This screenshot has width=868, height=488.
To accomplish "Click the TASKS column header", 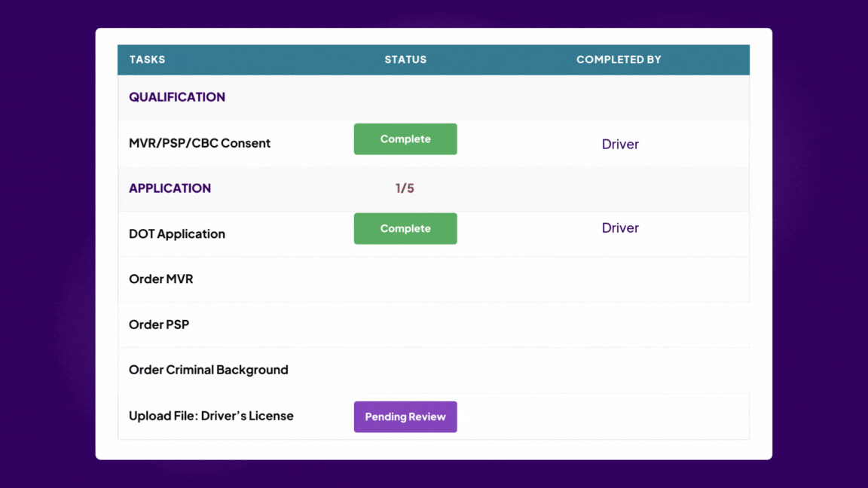I will pyautogui.click(x=147, y=59).
